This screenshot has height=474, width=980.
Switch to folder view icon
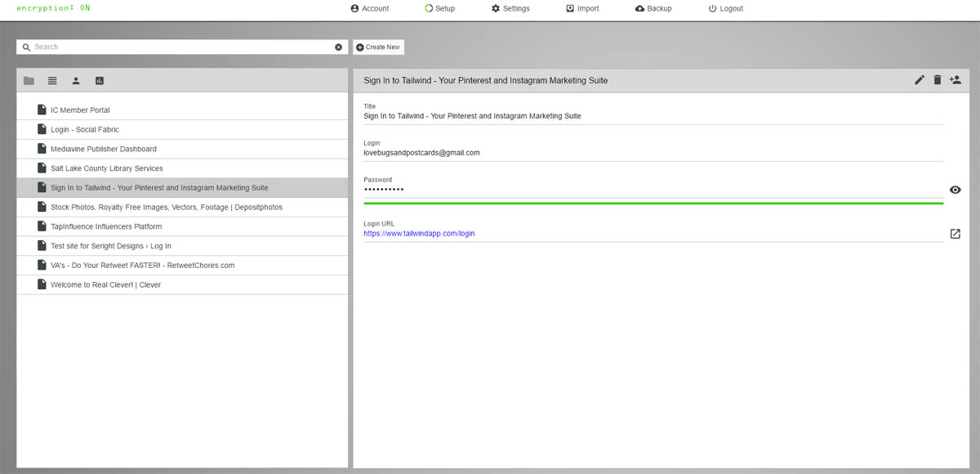[29, 81]
